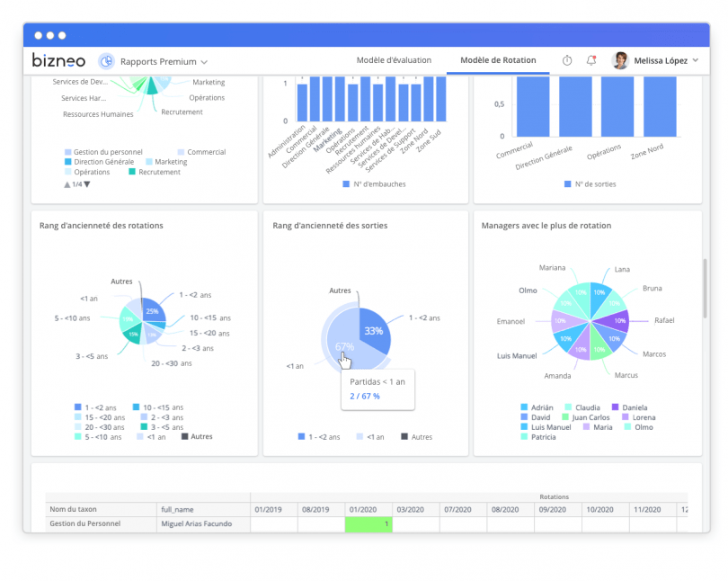This screenshot has width=728, height=581.
Task: Toggle '1 - <2 ans' legend under sorties chart
Action: (x=322, y=437)
